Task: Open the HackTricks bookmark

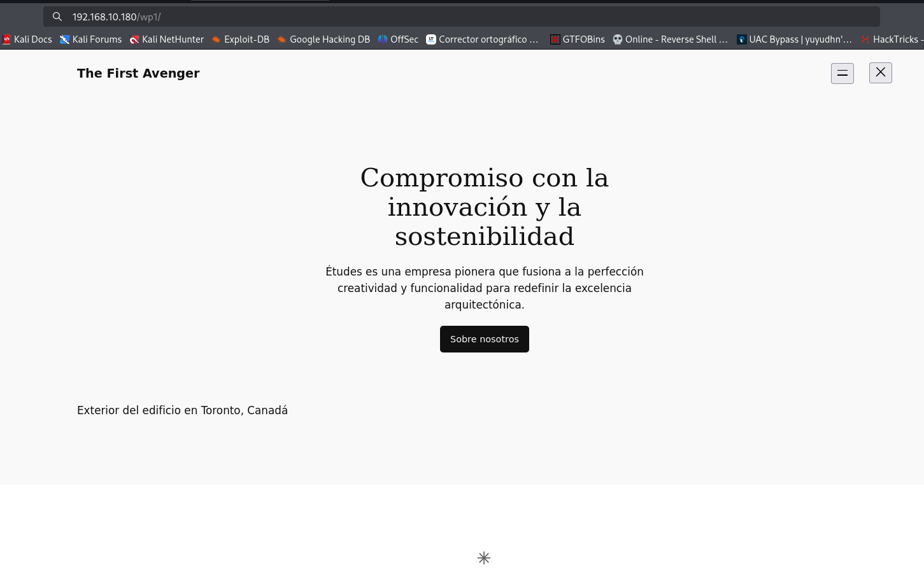Action: pyautogui.click(x=892, y=39)
